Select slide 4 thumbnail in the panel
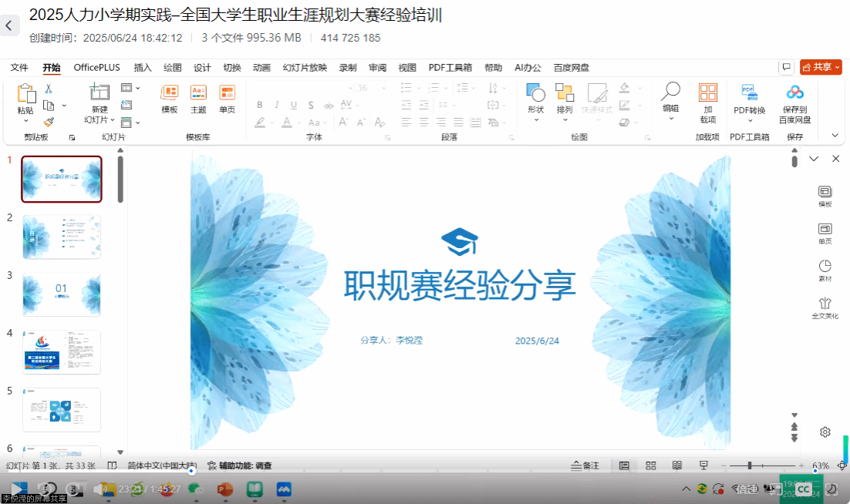The width and height of the screenshot is (850, 504). (x=62, y=352)
